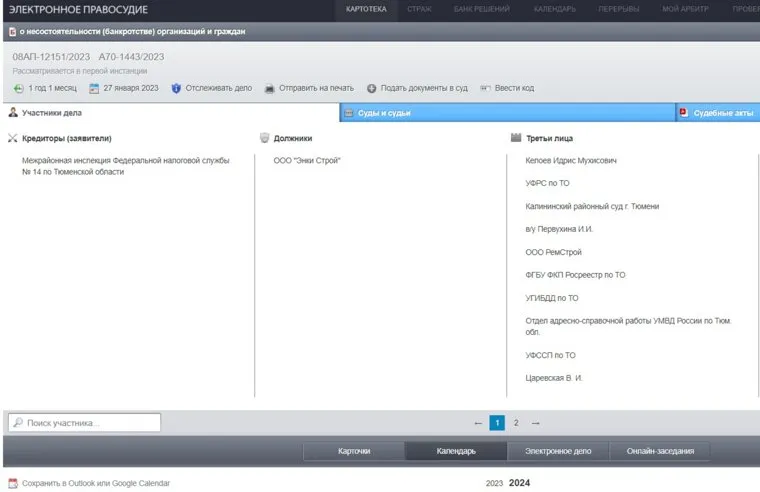Click the next page arrow
Viewport: 760px width, 492px height.
point(535,423)
